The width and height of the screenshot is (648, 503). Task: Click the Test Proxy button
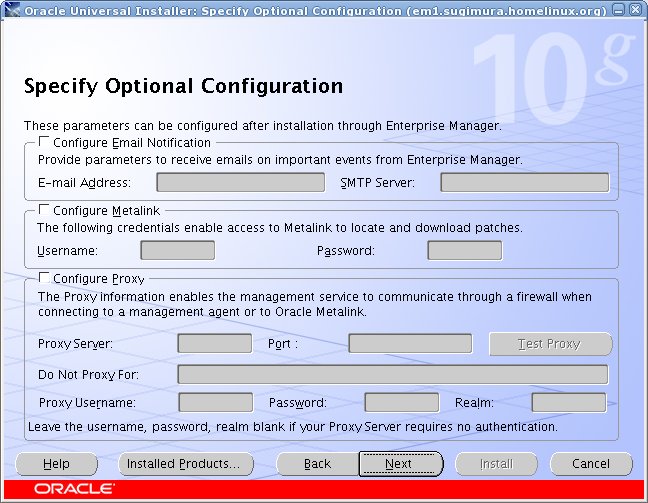click(550, 344)
